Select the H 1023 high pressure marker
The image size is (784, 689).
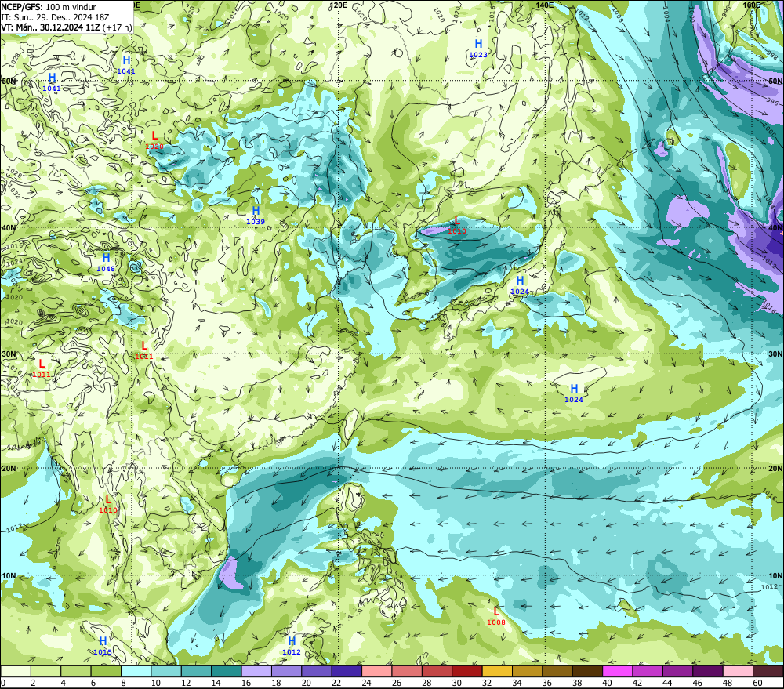tap(478, 49)
